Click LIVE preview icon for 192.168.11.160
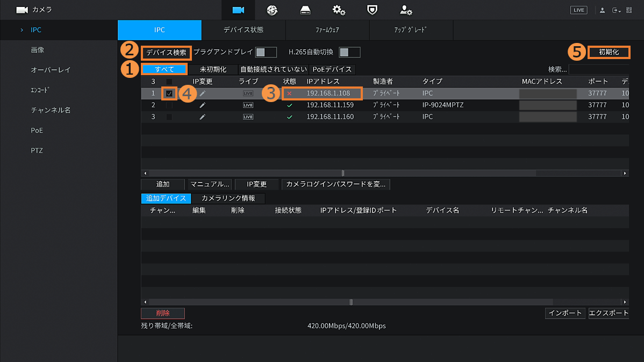 (247, 117)
